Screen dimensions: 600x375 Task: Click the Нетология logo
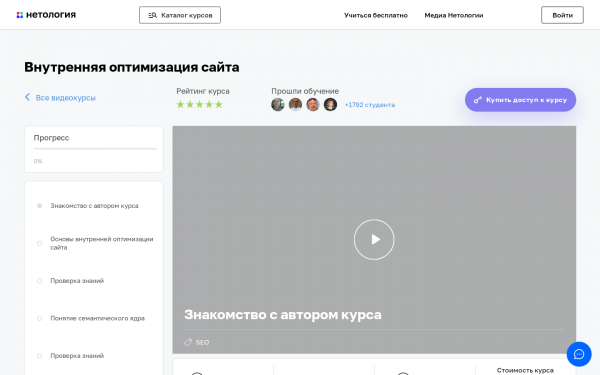click(46, 15)
